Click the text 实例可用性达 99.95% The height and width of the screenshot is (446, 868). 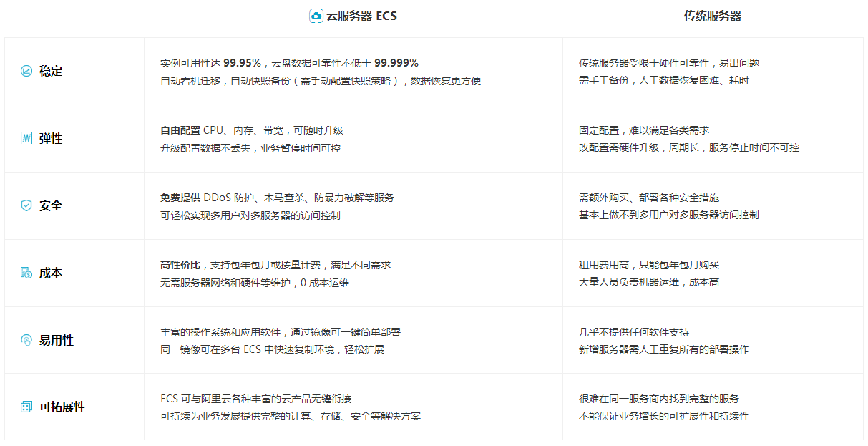(210, 63)
